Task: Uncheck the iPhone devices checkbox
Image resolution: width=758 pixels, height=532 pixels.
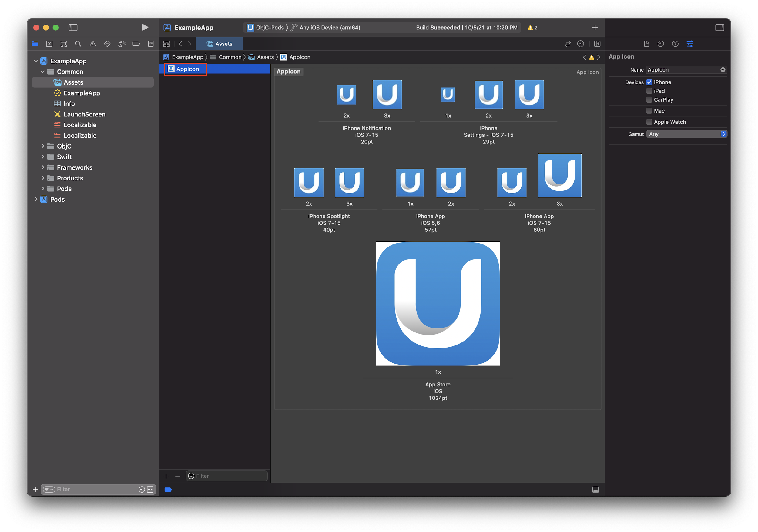Action: click(x=649, y=82)
